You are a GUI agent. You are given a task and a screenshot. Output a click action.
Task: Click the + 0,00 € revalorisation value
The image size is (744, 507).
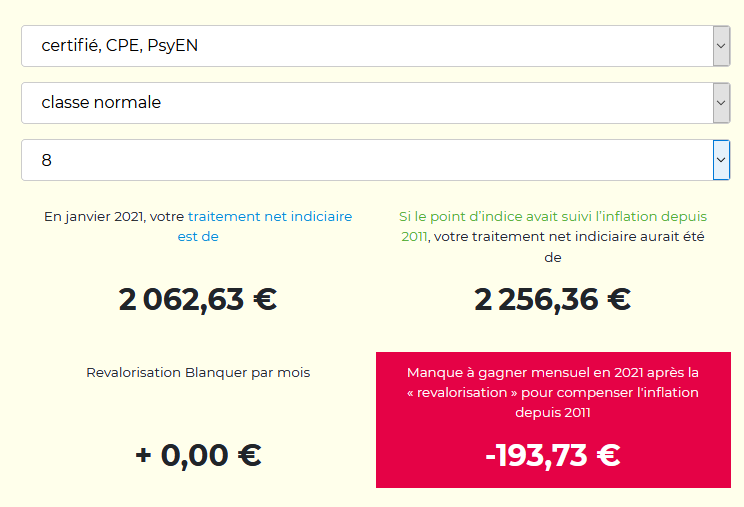pos(198,455)
